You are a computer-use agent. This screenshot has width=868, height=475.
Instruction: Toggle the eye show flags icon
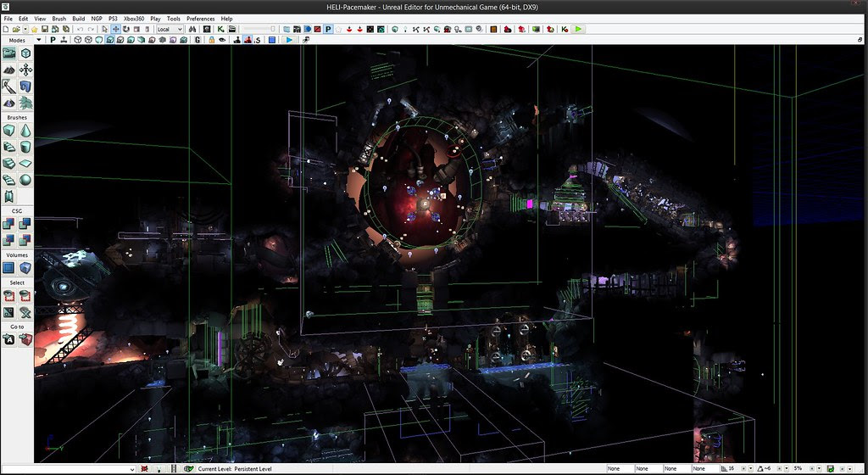pyautogui.click(x=221, y=40)
